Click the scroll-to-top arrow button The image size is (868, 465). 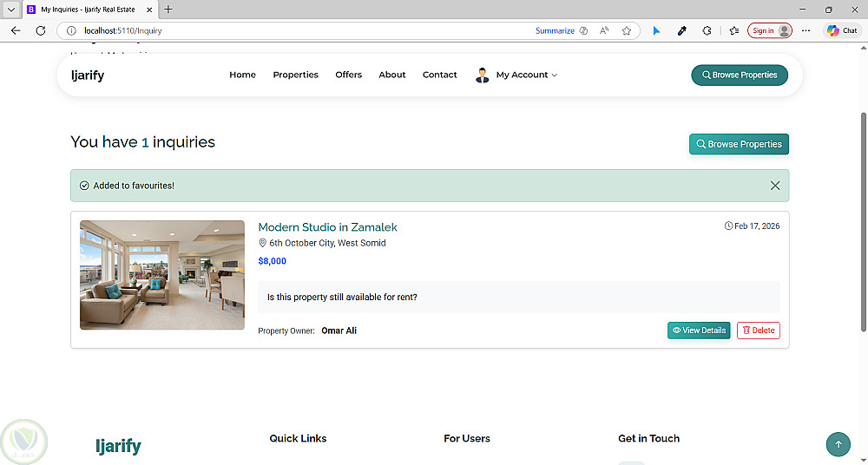coord(838,444)
